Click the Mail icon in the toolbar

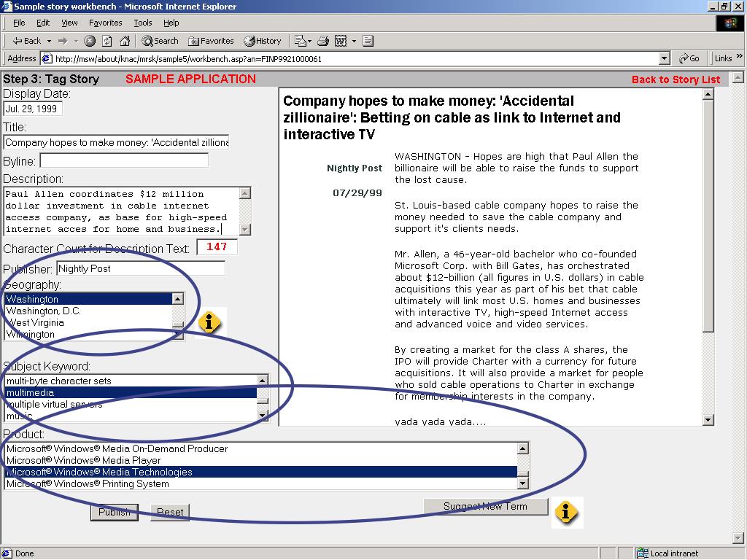point(300,41)
